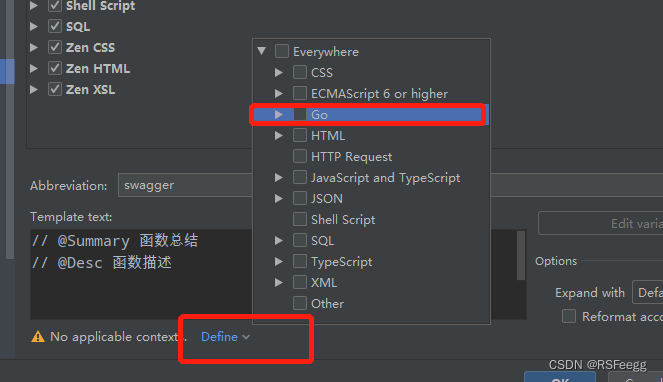The width and height of the screenshot is (663, 382).
Task: Expand JavaScript and TypeScript context node
Action: coord(279,178)
